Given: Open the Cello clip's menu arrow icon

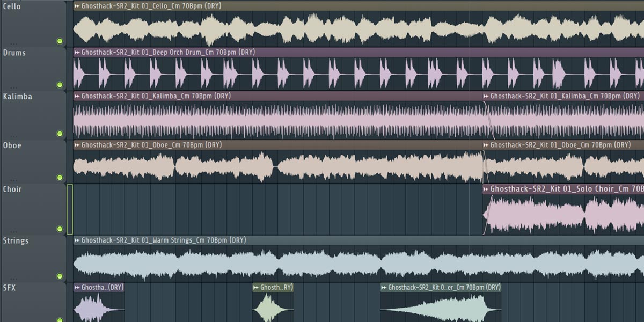Looking at the screenshot, I should coord(77,6).
